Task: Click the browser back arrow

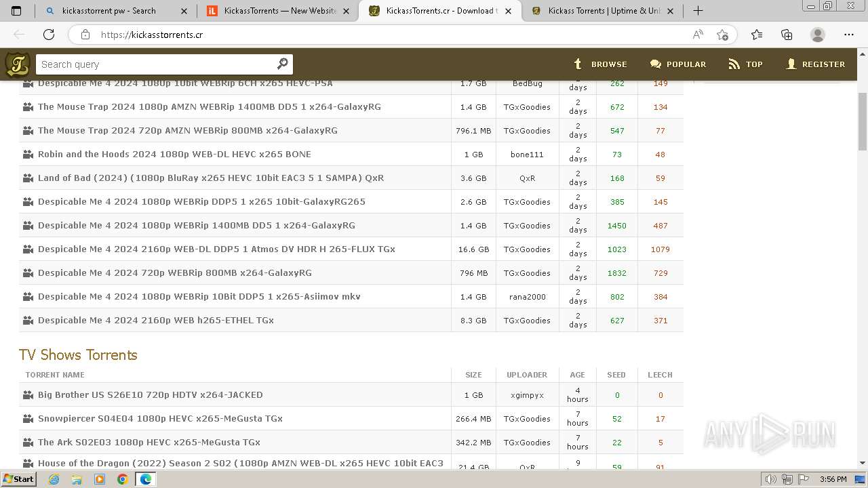Action: 19,35
